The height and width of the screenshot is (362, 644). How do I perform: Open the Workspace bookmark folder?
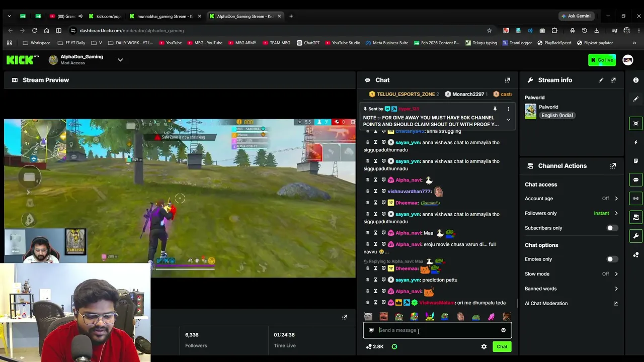(x=36, y=43)
